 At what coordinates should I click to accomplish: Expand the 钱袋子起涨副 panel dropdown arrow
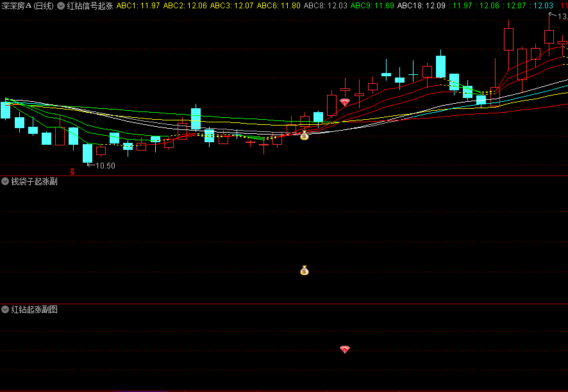click(5, 181)
